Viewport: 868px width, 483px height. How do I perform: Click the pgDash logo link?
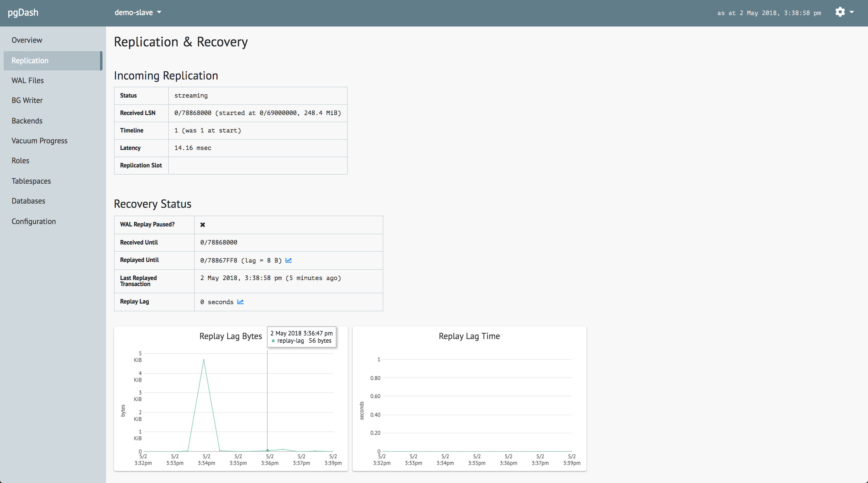click(23, 12)
